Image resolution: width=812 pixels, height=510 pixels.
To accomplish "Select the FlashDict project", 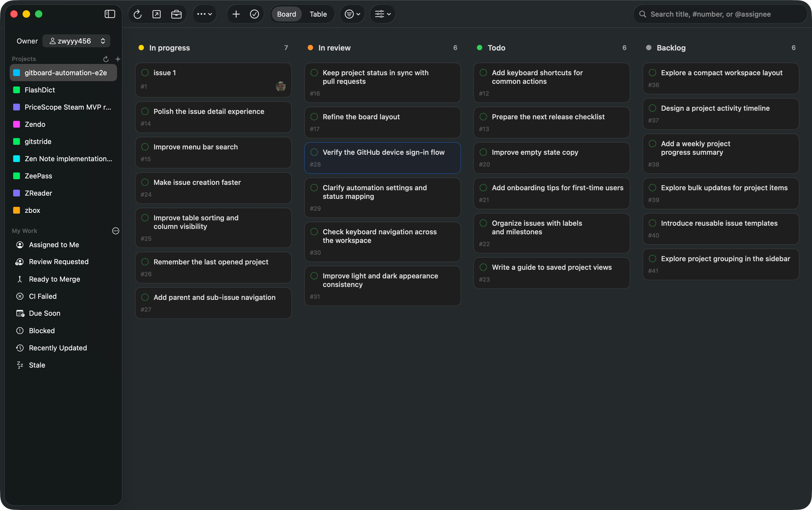I will [63, 90].
